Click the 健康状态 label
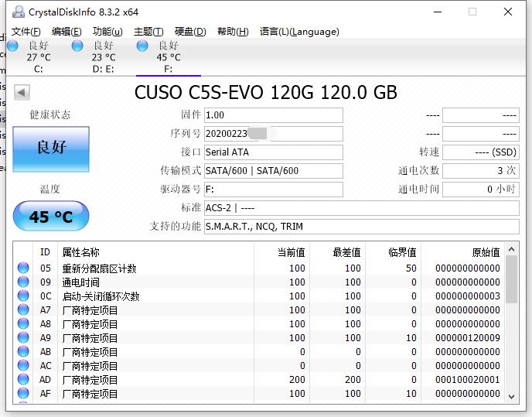The width and height of the screenshot is (532, 417). pyautogui.click(x=50, y=115)
